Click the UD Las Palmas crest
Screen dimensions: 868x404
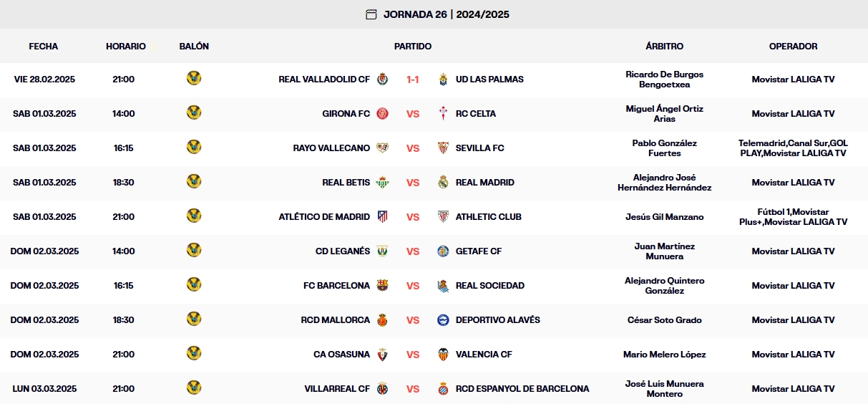[x=443, y=80]
